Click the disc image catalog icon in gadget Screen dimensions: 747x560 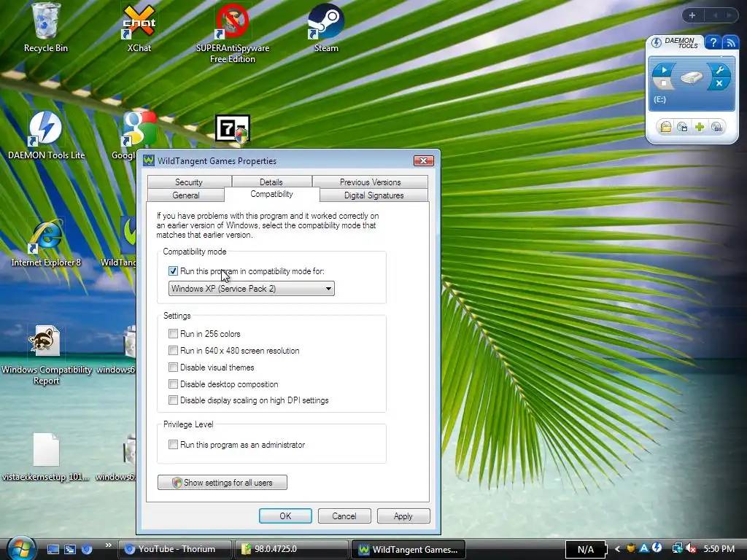[682, 127]
